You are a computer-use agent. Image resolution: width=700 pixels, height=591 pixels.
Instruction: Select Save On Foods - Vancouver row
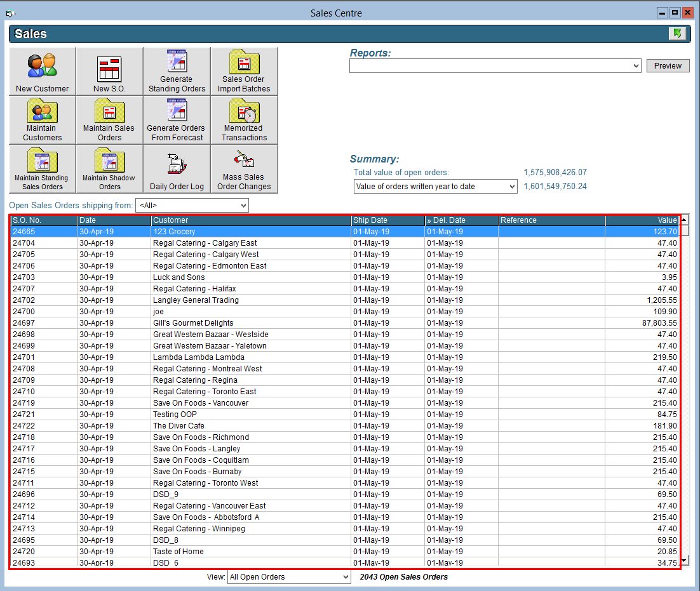coord(345,402)
